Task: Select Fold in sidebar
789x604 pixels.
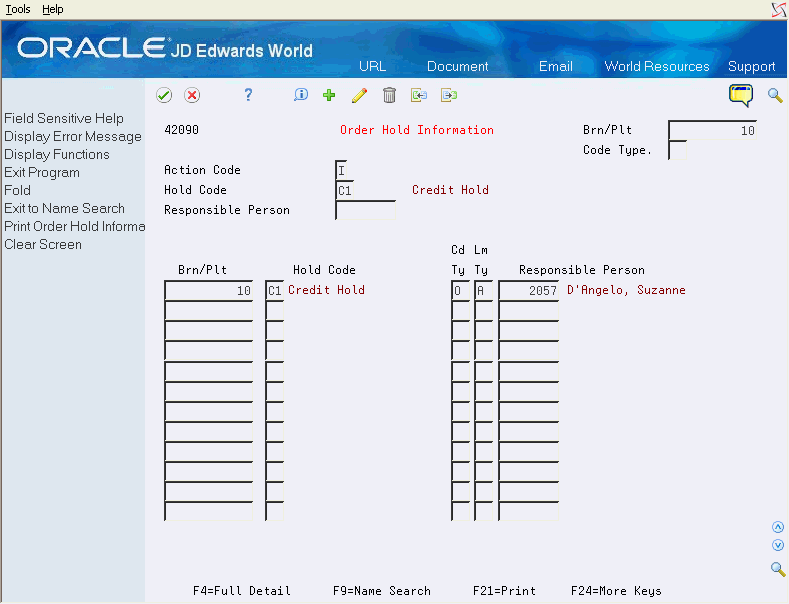Action: point(18,190)
